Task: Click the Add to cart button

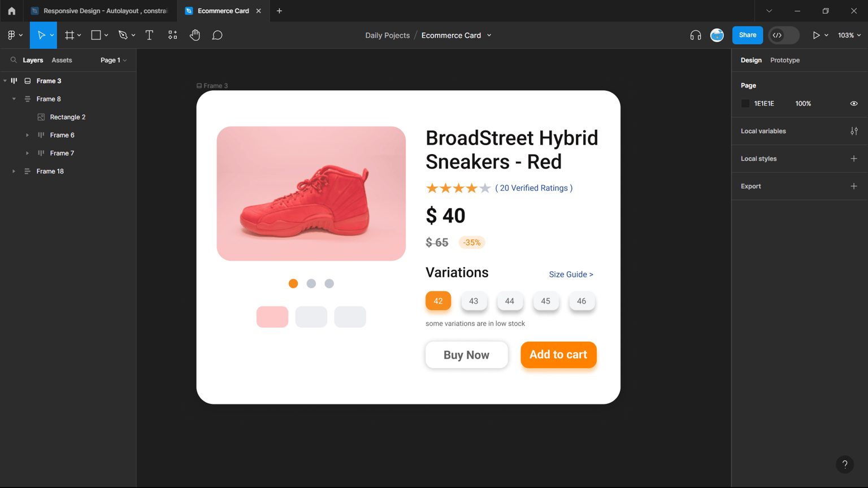Action: click(x=558, y=355)
